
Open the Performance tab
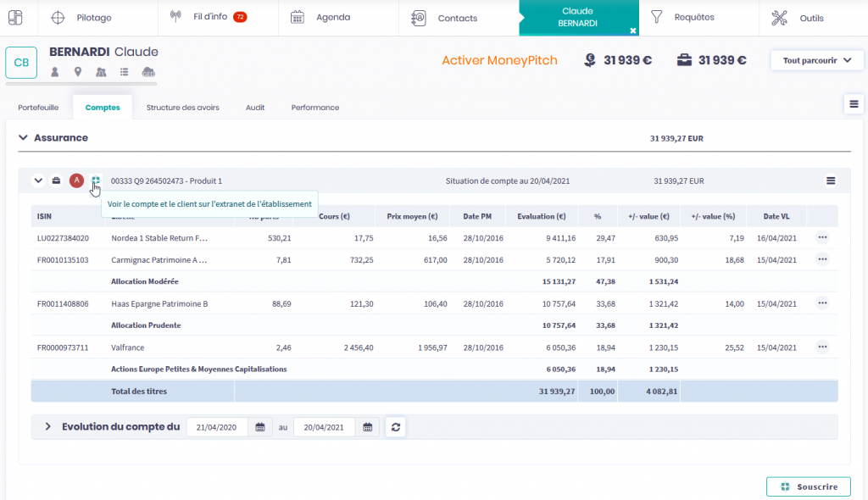[314, 108]
